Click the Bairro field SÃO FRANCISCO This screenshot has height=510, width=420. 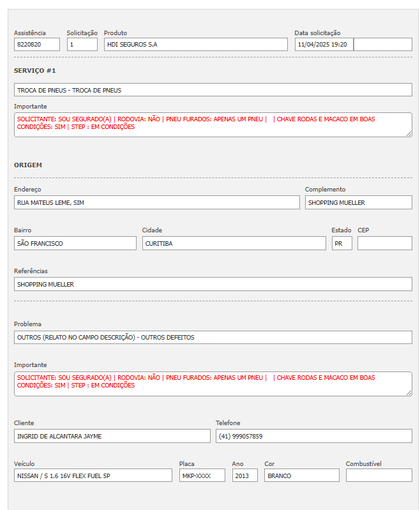75,243
